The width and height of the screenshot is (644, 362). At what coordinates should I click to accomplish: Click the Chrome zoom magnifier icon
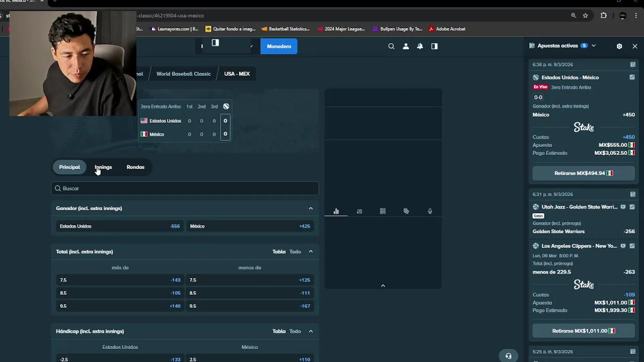574,16
